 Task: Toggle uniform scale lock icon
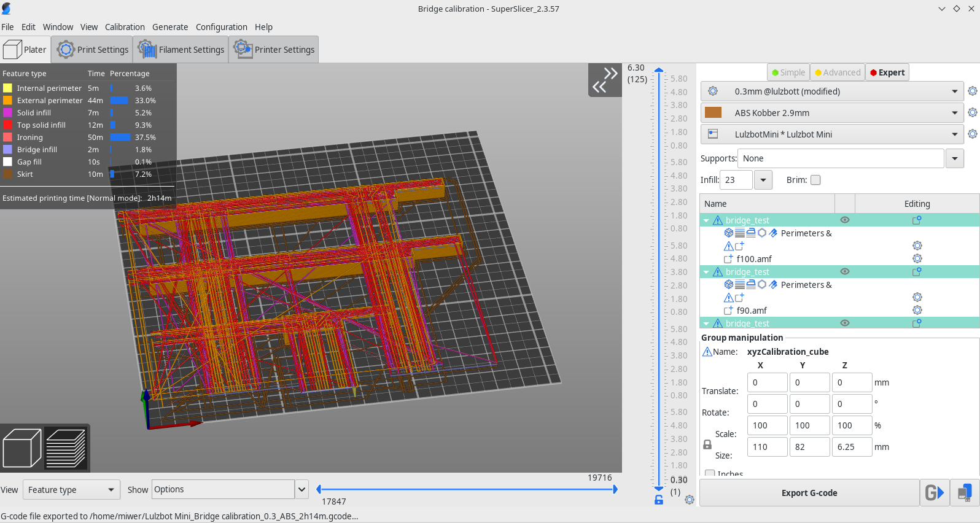[x=707, y=444]
